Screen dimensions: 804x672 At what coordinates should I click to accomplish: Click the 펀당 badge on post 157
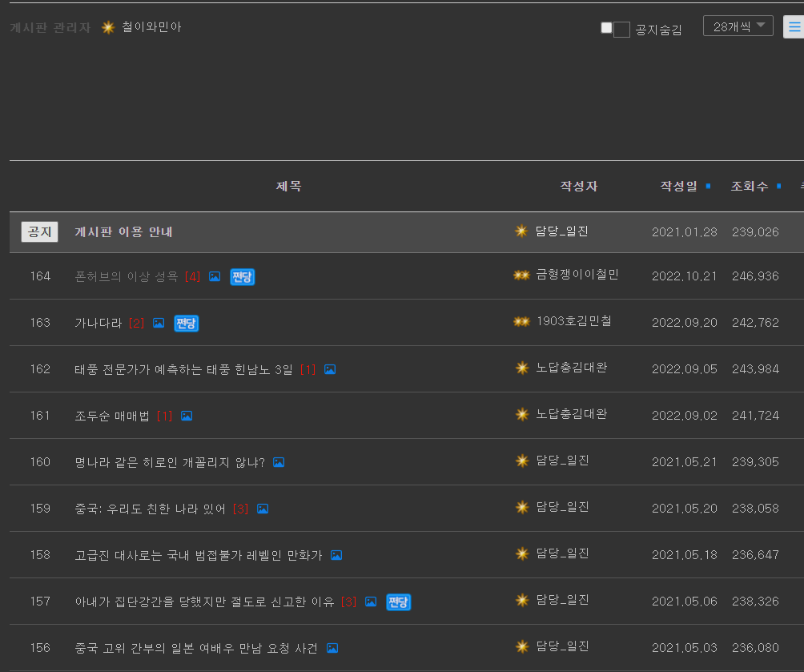[x=398, y=602]
